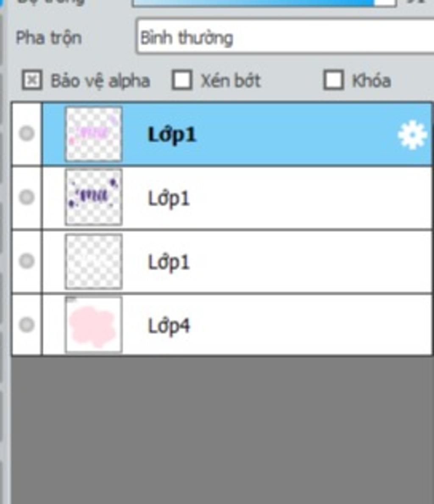Click the bold Lớp1 name in the highlighted row
Viewport: 434px width, 504px height.
pyautogui.click(x=172, y=135)
